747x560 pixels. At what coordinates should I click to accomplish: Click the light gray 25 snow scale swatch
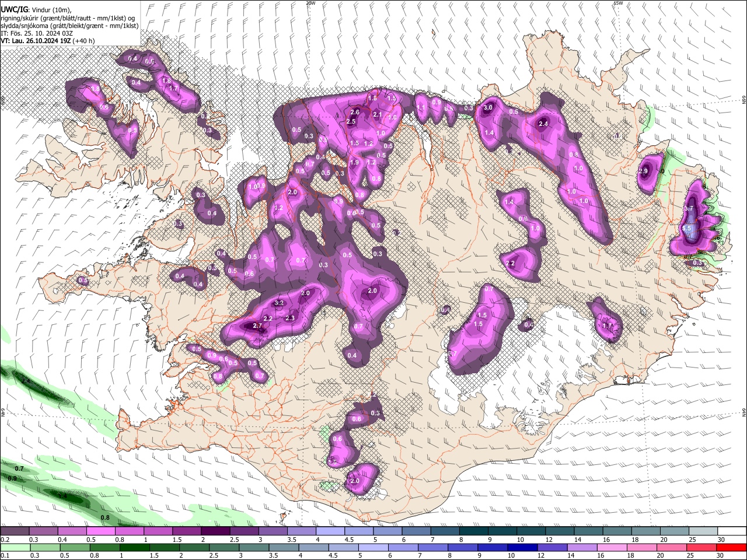pos(703,531)
